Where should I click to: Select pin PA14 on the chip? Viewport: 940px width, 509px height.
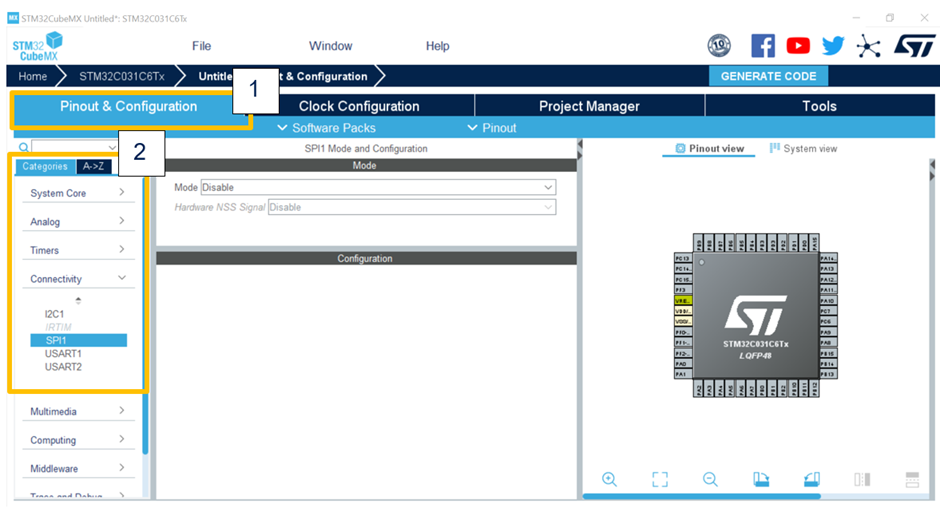(x=828, y=258)
